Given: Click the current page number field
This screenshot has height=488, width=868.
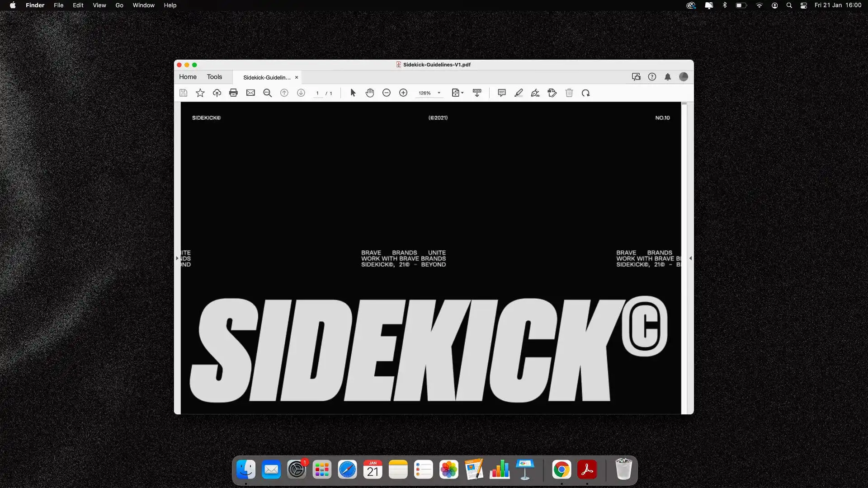Looking at the screenshot, I should pos(317,94).
